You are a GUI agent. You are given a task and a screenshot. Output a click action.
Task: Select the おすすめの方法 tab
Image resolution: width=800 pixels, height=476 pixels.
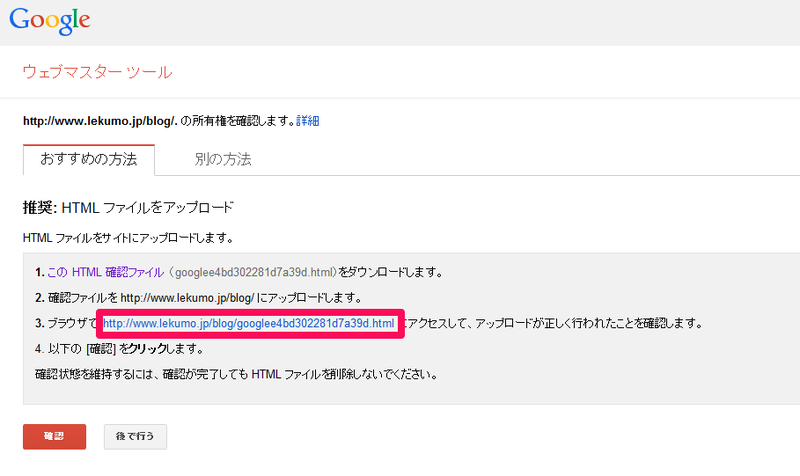coord(89,160)
